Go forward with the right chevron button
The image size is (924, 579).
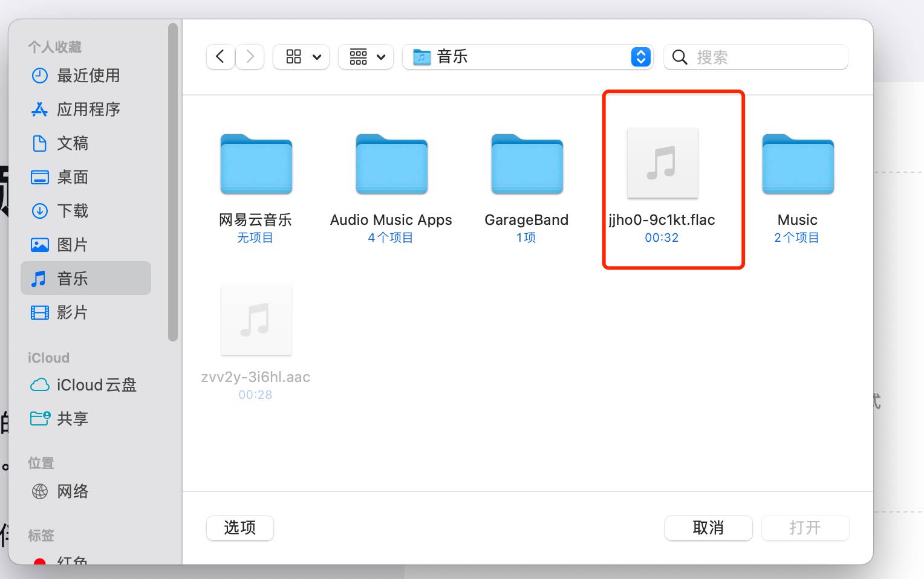click(250, 57)
